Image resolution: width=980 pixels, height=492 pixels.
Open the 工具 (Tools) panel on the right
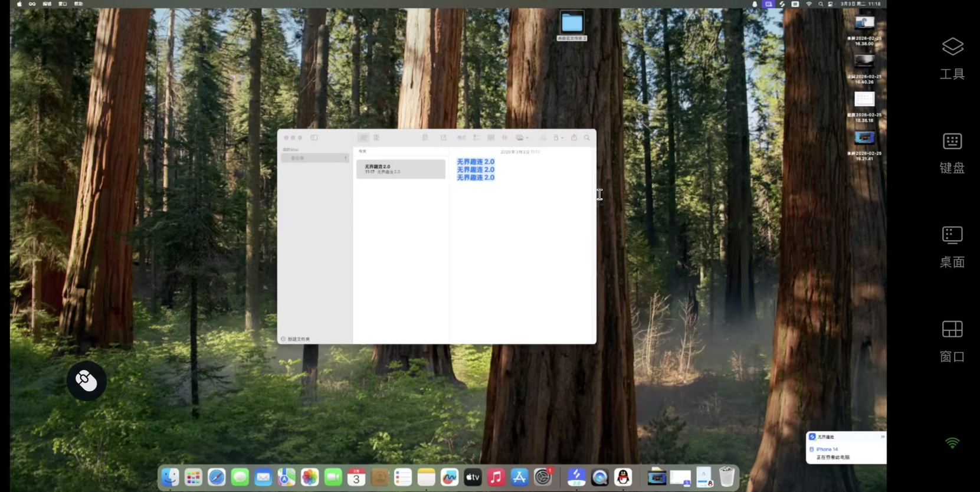(x=952, y=58)
